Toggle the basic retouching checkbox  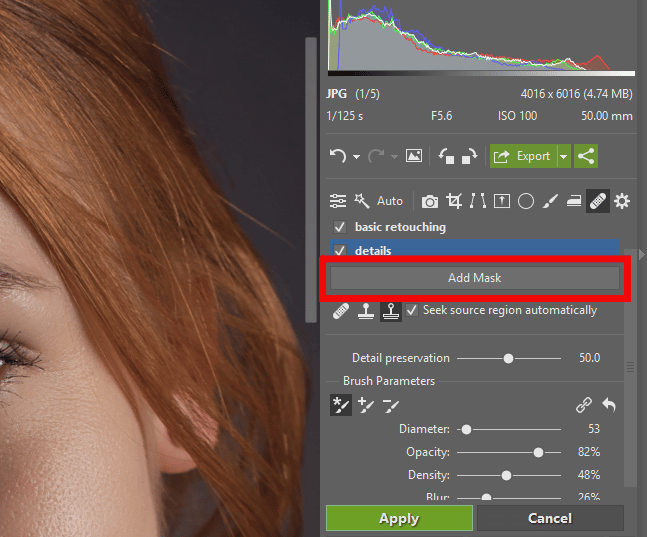point(340,227)
